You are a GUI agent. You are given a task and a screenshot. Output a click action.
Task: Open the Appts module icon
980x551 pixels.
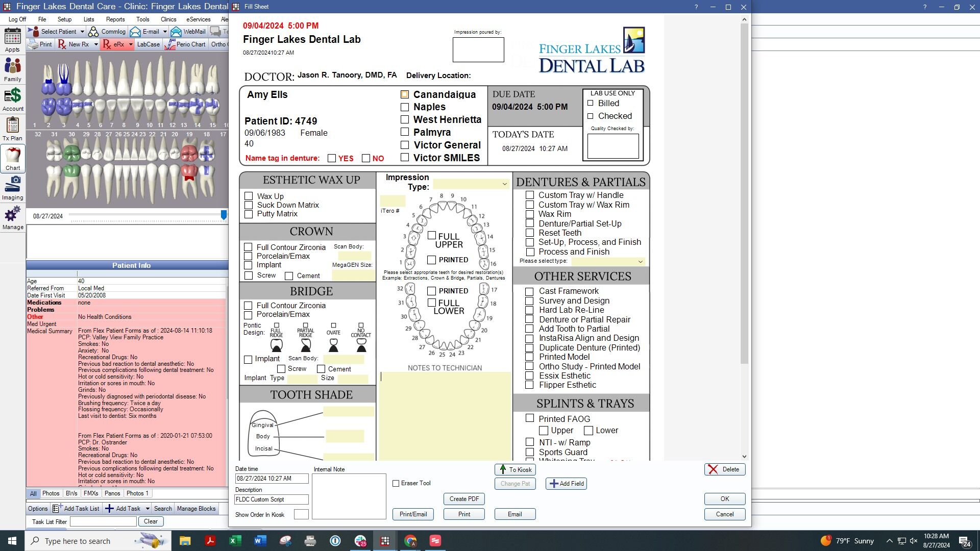point(12,40)
